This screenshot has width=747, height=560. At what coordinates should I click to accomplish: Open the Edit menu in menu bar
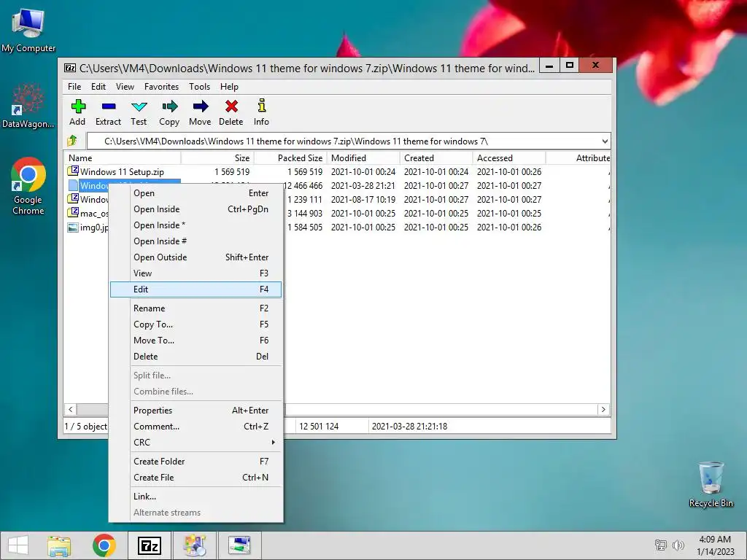click(98, 87)
